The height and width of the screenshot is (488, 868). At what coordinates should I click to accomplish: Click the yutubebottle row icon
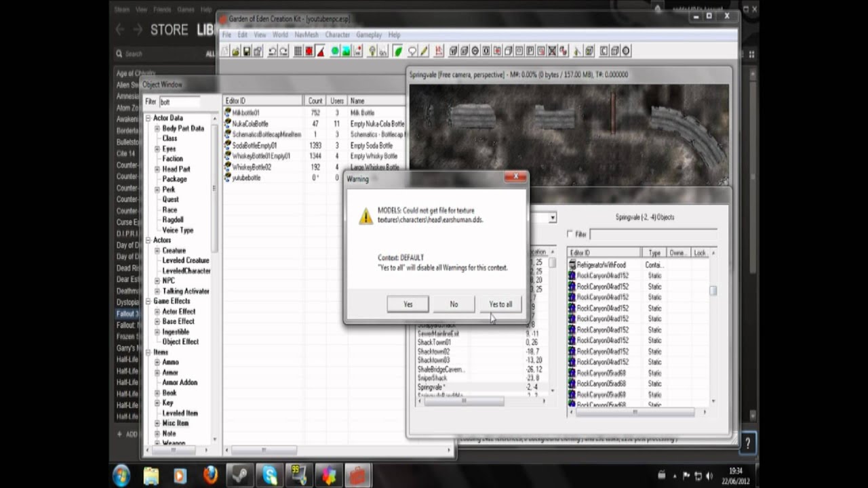[x=228, y=178]
